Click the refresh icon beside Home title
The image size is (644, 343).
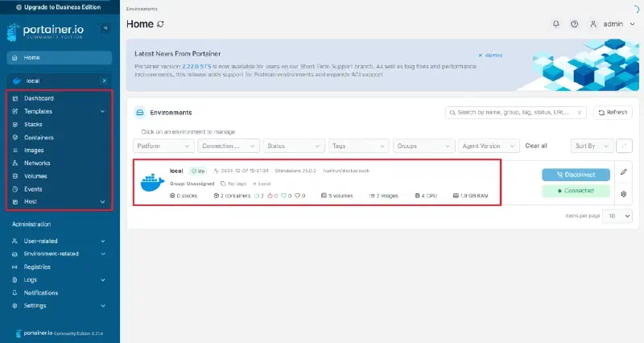[x=160, y=24]
